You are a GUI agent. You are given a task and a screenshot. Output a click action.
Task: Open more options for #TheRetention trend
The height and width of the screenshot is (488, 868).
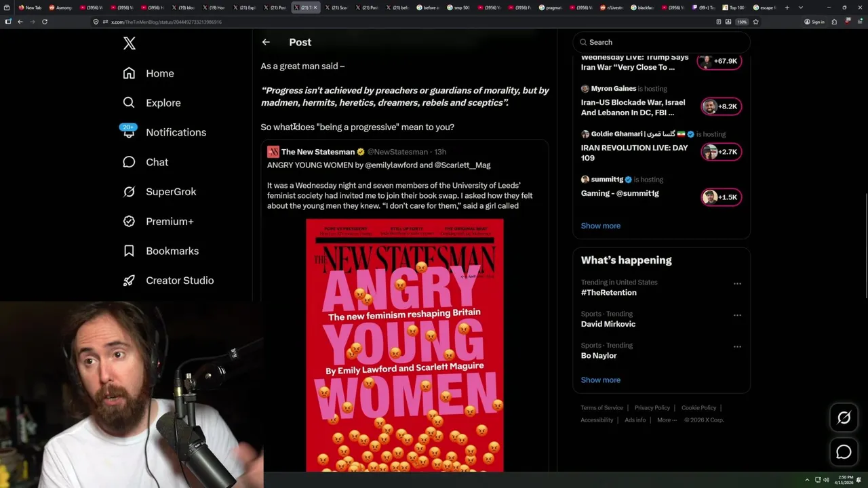[737, 284]
